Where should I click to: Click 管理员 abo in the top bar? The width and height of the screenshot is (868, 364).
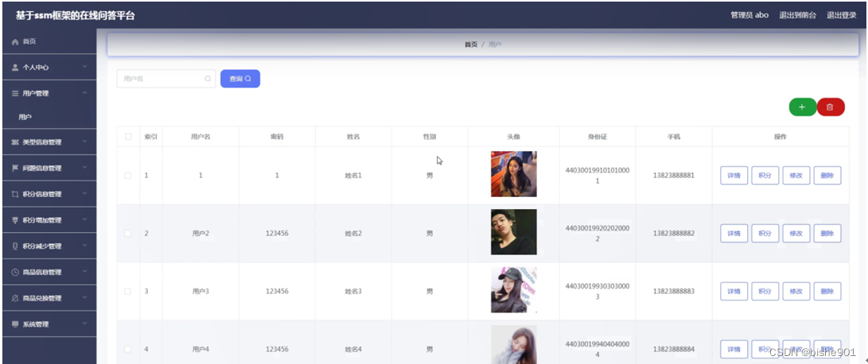[x=749, y=15]
